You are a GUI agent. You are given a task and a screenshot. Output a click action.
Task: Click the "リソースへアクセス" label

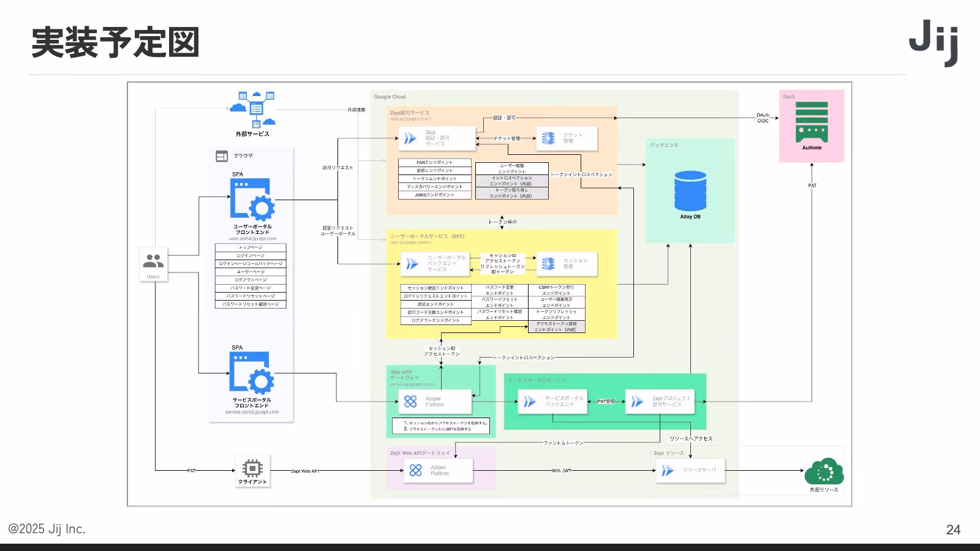click(691, 439)
